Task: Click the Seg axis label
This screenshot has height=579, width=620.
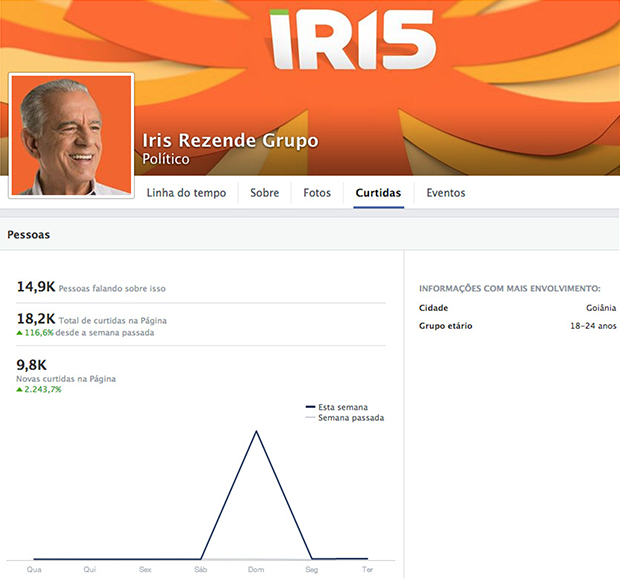Action: (312, 570)
